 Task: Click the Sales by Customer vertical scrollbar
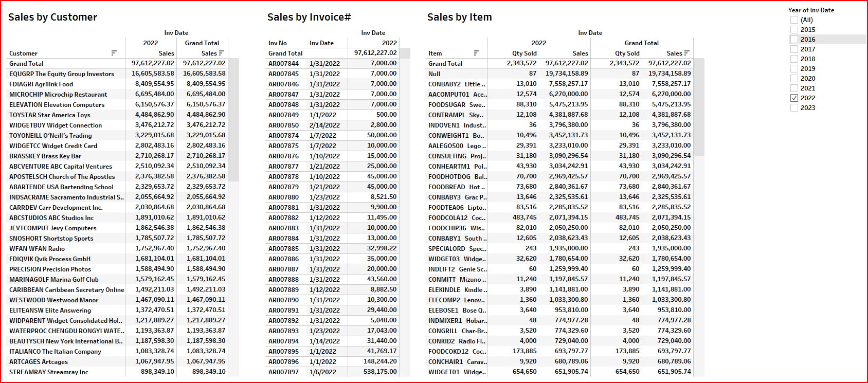(234, 119)
